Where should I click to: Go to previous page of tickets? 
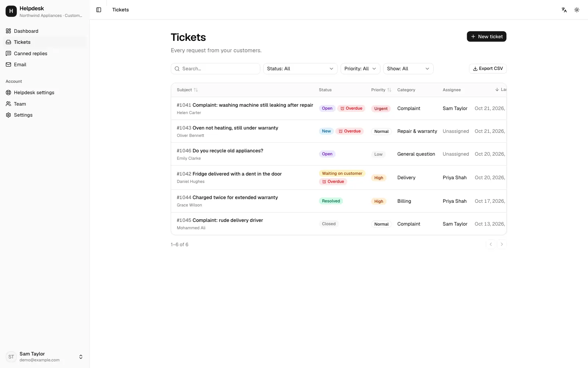pyautogui.click(x=491, y=244)
